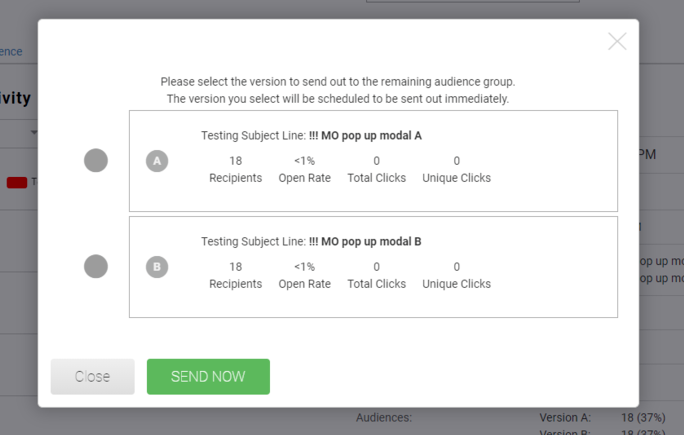
Task: Click subject line 'MO pop up modal A'
Action: click(x=365, y=136)
